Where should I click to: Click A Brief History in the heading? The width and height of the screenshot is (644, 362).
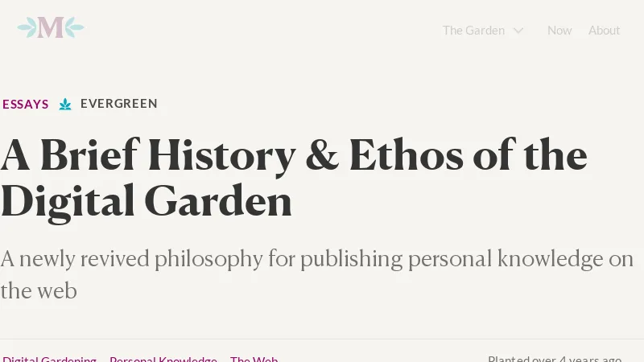coord(148,155)
